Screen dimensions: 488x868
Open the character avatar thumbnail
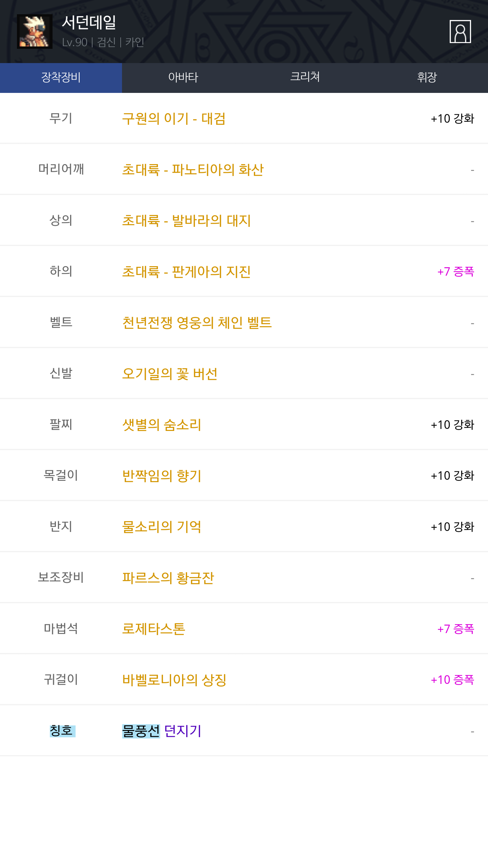tap(35, 32)
